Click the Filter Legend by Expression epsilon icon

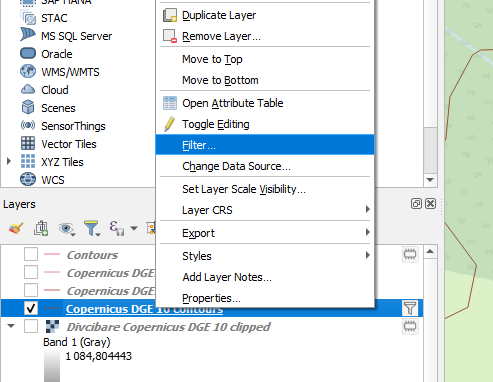(x=117, y=228)
